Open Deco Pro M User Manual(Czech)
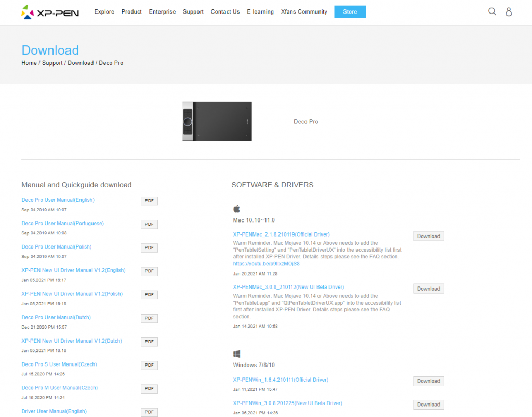 pos(59,388)
